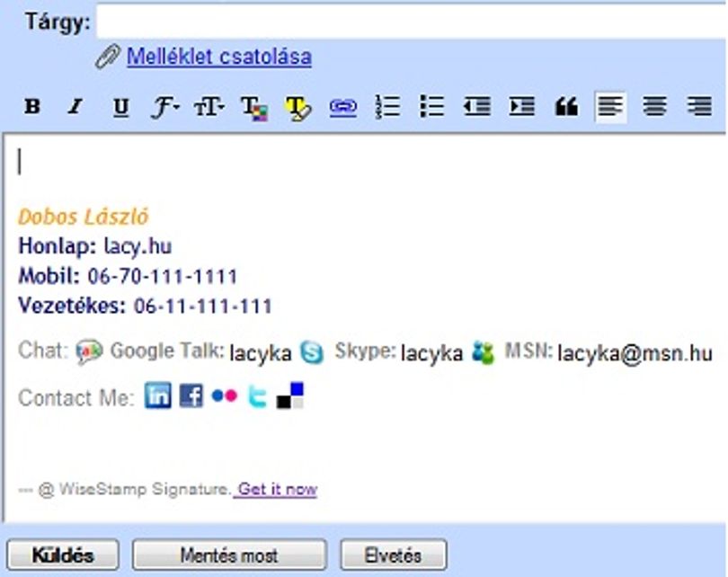This screenshot has height=577, width=728.
Task: Click the Küldés send button
Action: pyautogui.click(x=63, y=555)
